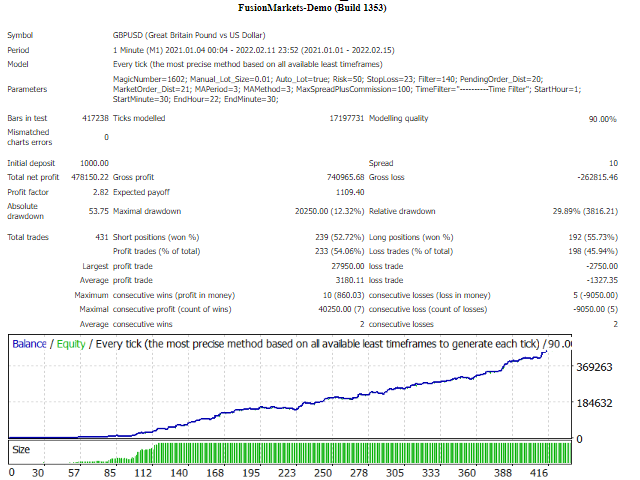Screen dimensions: 640x480
Task: Click the relative drawdown value '29.89% (3816.21)'
Action: (585, 211)
